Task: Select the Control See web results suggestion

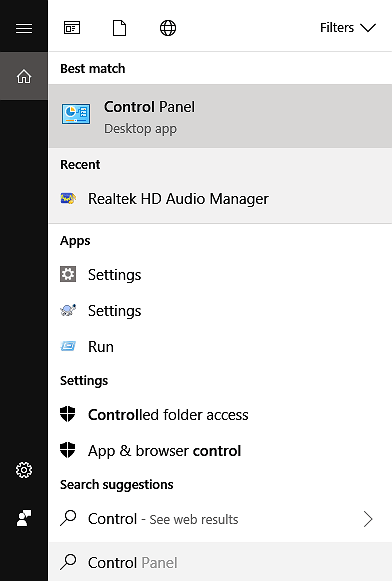Action: 220,519
